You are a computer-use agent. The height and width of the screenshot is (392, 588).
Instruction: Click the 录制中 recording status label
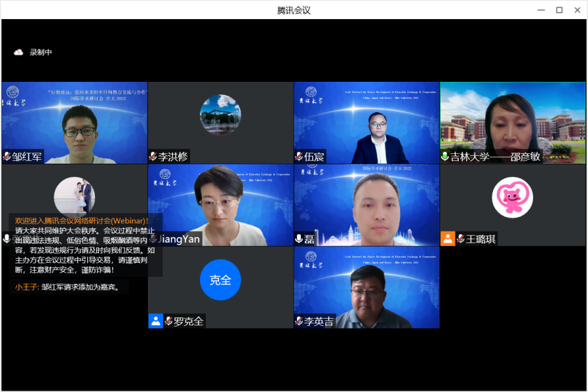coord(41,52)
